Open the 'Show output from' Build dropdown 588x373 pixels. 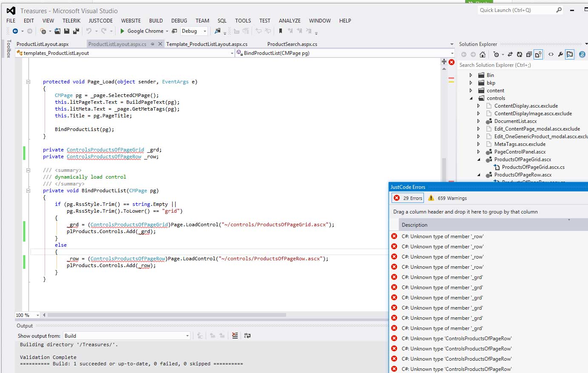tap(126, 336)
